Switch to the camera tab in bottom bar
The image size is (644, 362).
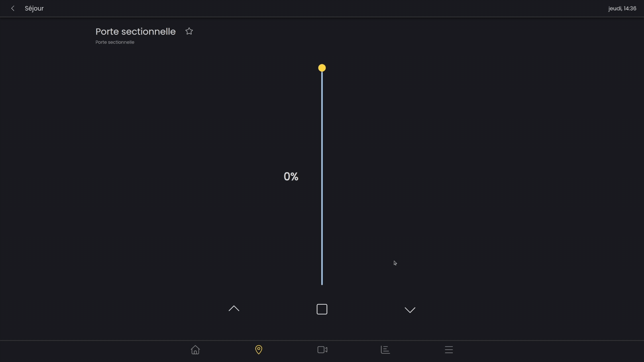(322, 350)
